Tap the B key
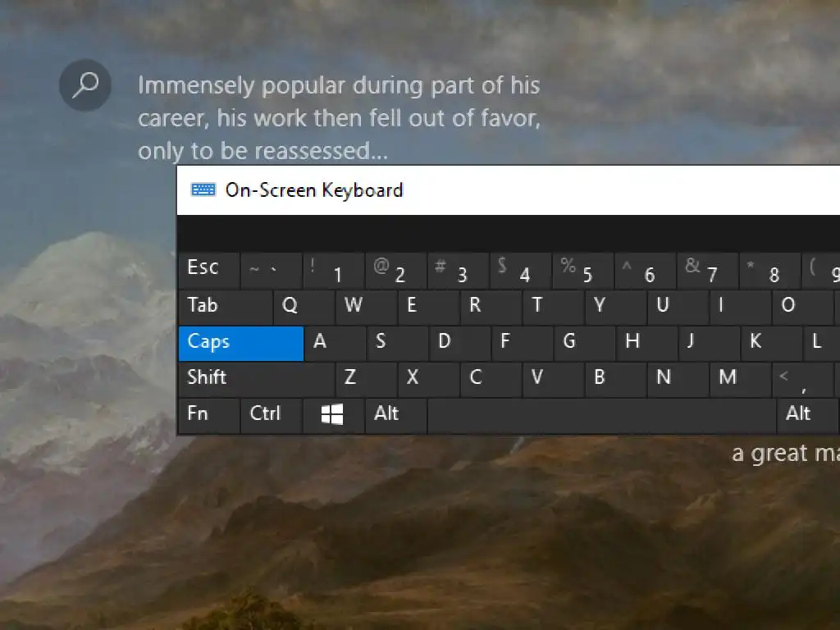The image size is (840, 630). pyautogui.click(x=616, y=379)
